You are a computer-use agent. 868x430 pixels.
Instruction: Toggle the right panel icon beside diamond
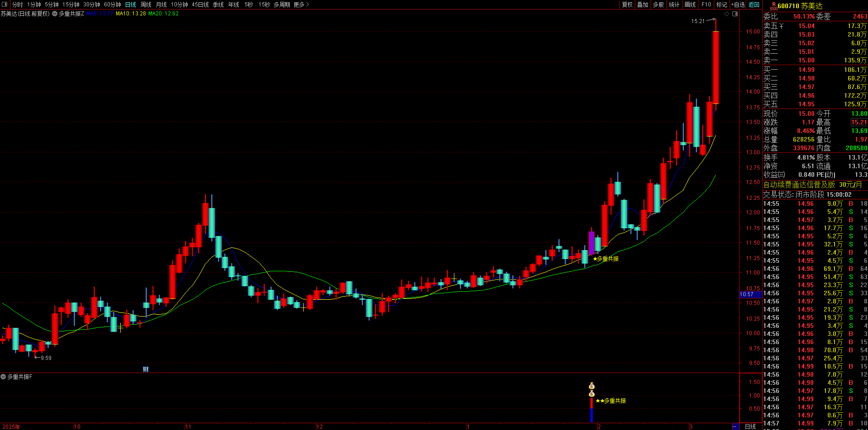click(735, 14)
